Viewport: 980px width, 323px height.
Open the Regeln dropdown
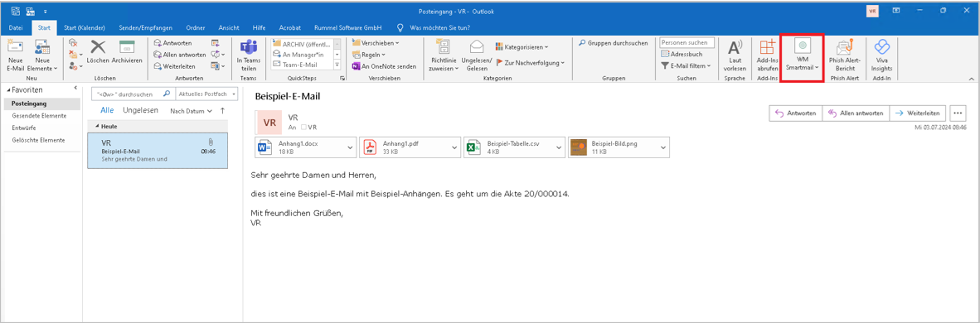click(369, 55)
